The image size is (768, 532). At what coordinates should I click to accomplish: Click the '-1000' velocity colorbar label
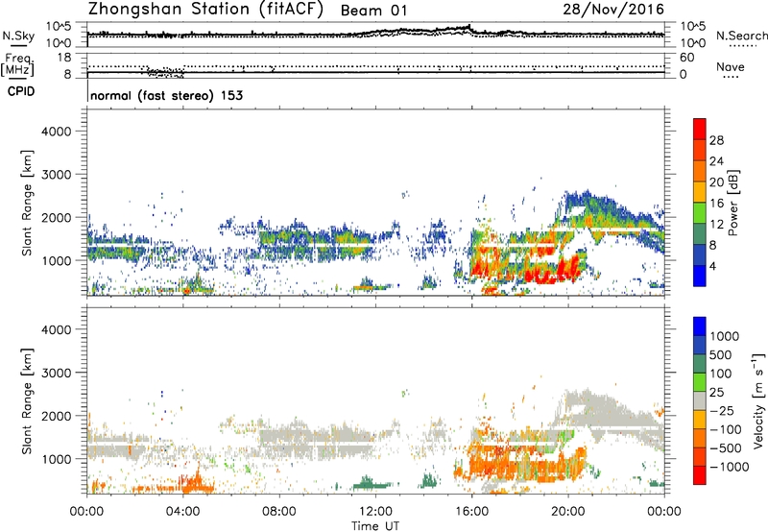coord(730,467)
